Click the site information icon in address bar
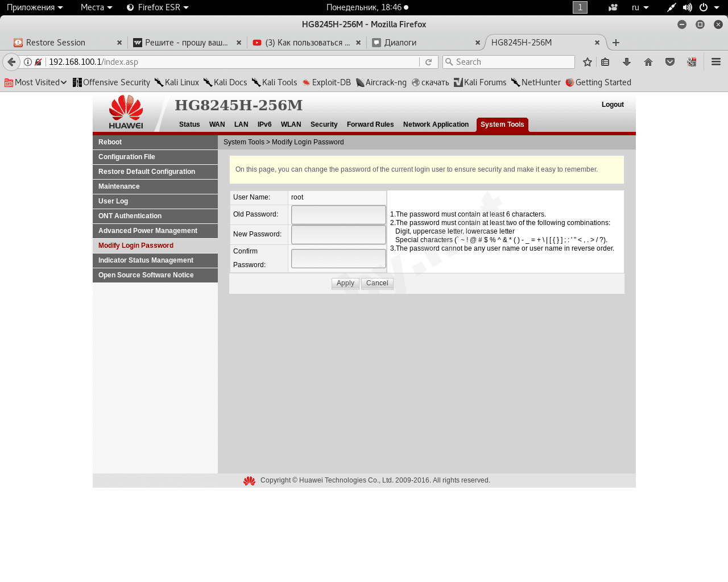 pyautogui.click(x=28, y=62)
